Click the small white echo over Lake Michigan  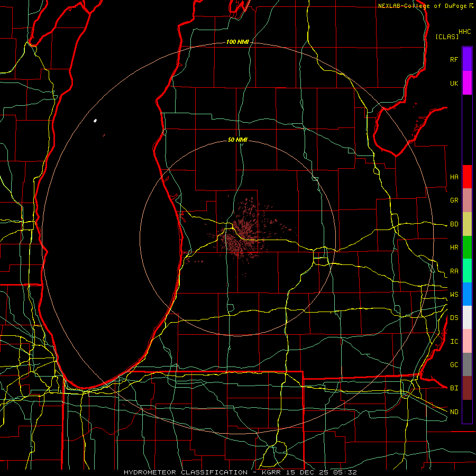click(95, 121)
